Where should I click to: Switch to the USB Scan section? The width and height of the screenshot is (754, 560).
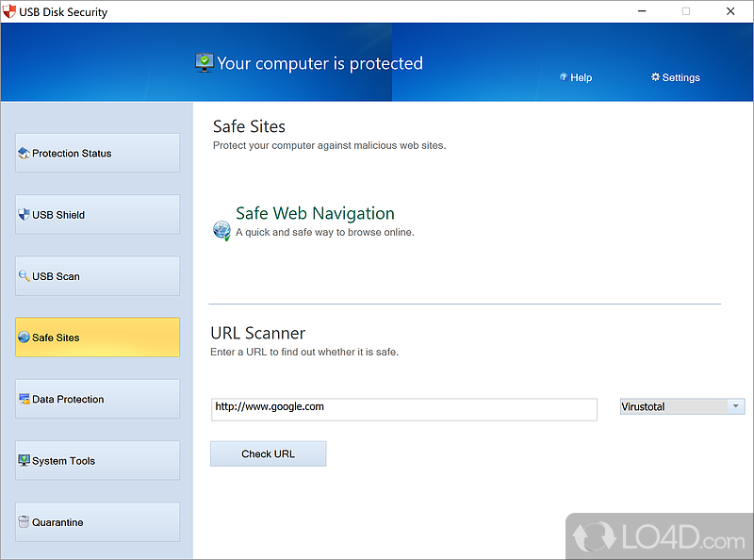point(97,276)
